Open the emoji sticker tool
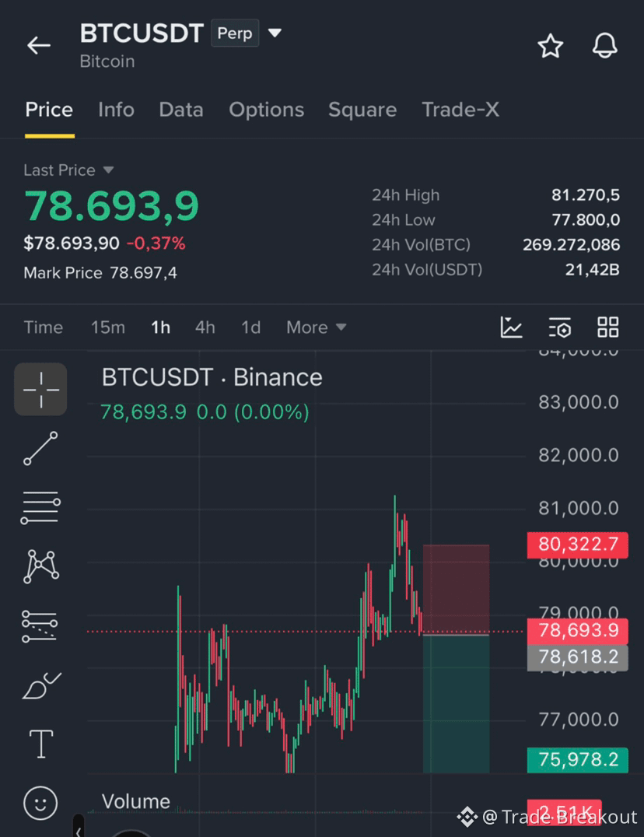This screenshot has height=837, width=644. pos(40,803)
